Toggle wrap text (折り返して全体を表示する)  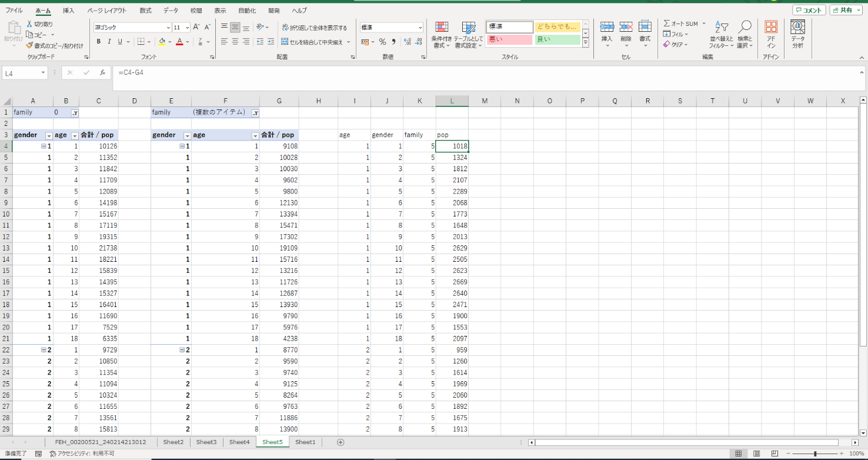click(x=315, y=28)
